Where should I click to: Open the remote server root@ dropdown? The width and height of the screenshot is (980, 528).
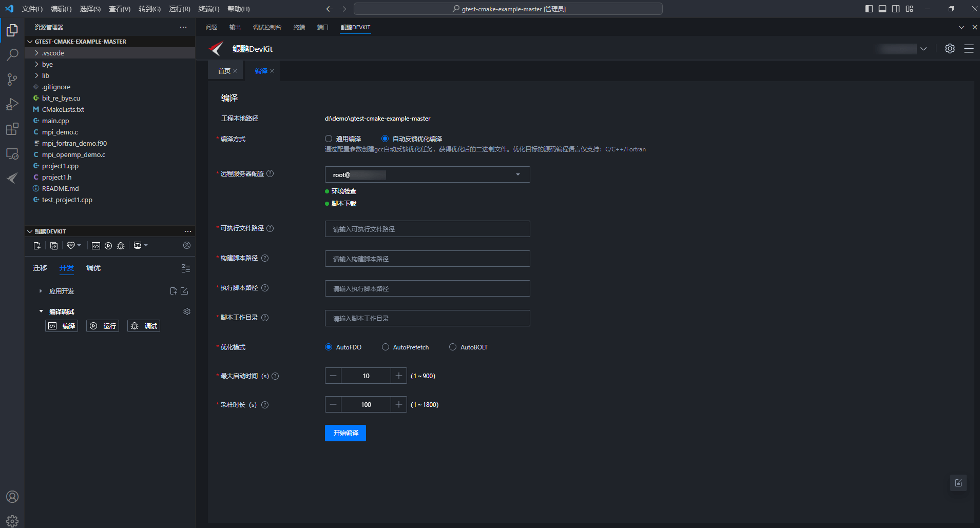pos(427,174)
